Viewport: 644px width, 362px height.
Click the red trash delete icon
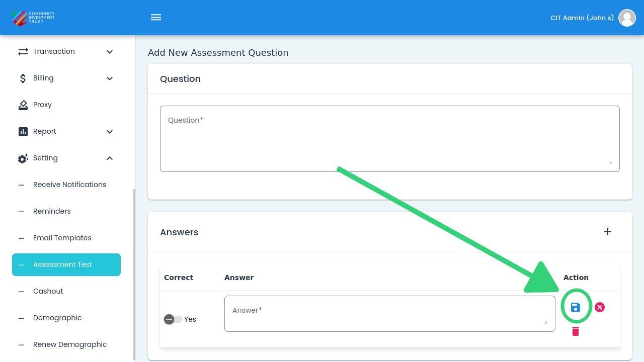(x=576, y=331)
